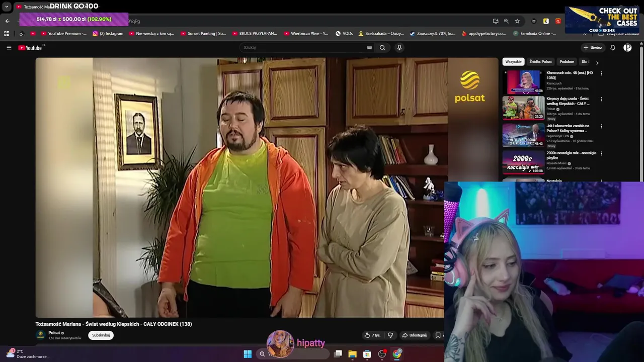Open options menu for Kiepscy dają czadu video
Screen dimensions: 644x362
[x=601, y=99]
